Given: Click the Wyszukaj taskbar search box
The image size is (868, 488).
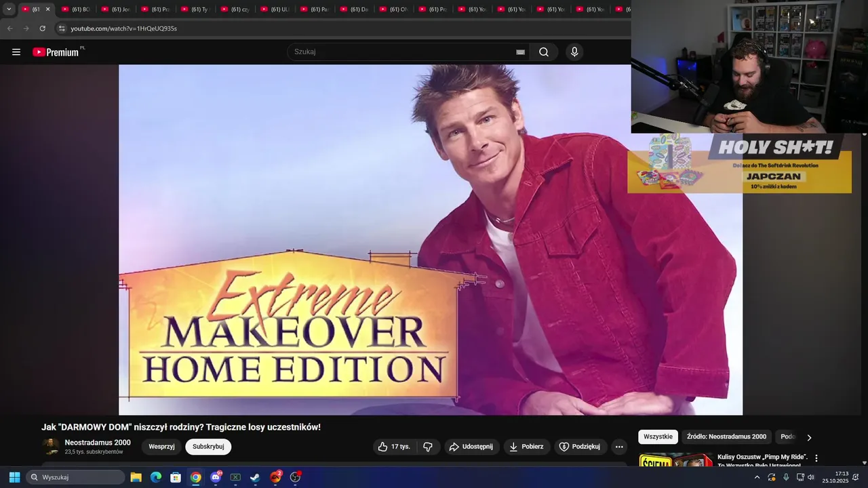Looking at the screenshot, I should pyautogui.click(x=75, y=477).
